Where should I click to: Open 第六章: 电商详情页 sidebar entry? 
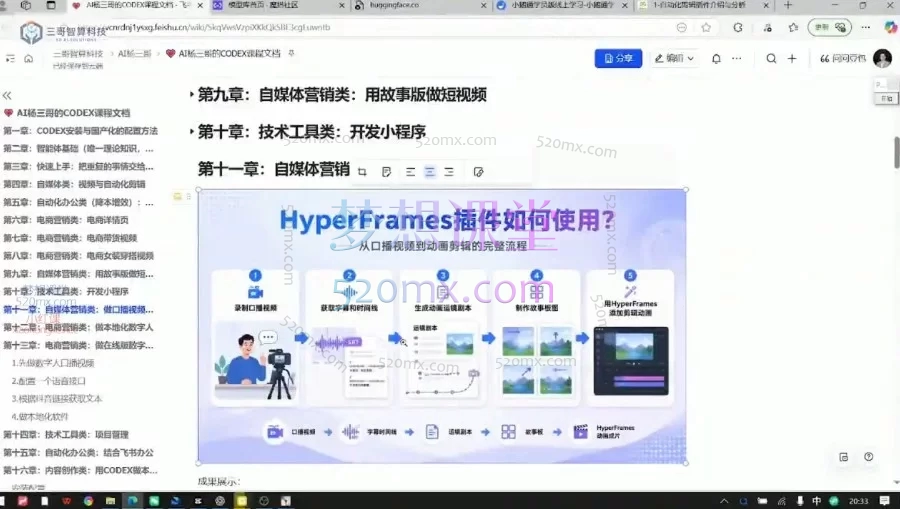(66, 220)
